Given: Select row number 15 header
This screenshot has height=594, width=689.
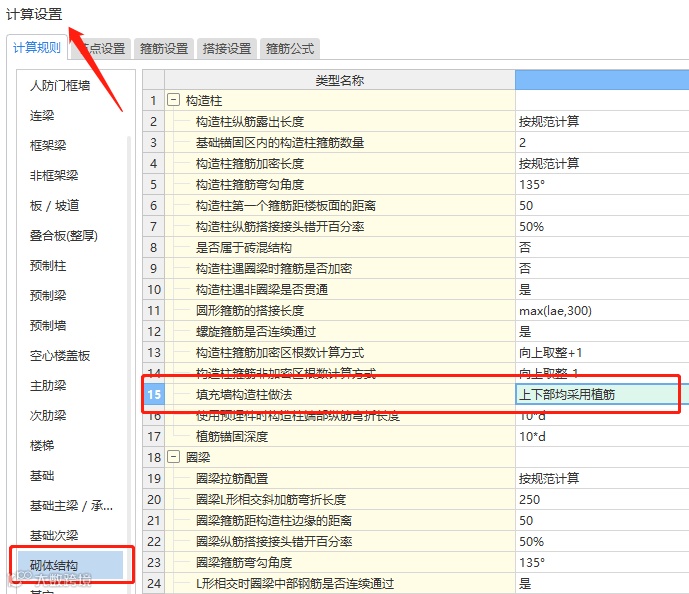Looking at the screenshot, I should tap(154, 395).
